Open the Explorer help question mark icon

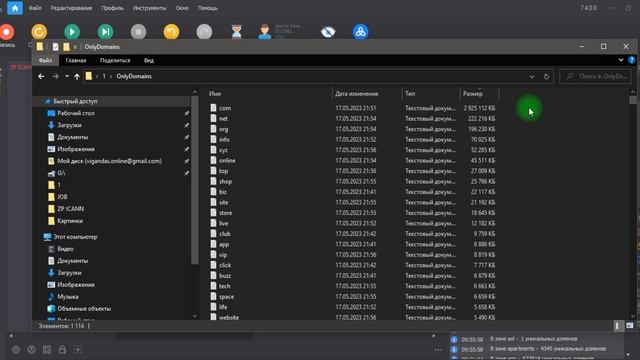(631, 60)
